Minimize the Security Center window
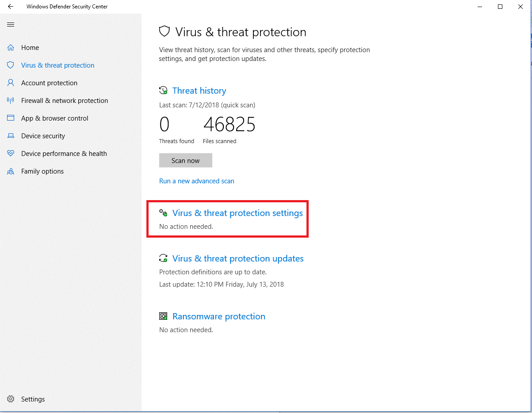Screen dimensions: 532x413 click(x=480, y=7)
